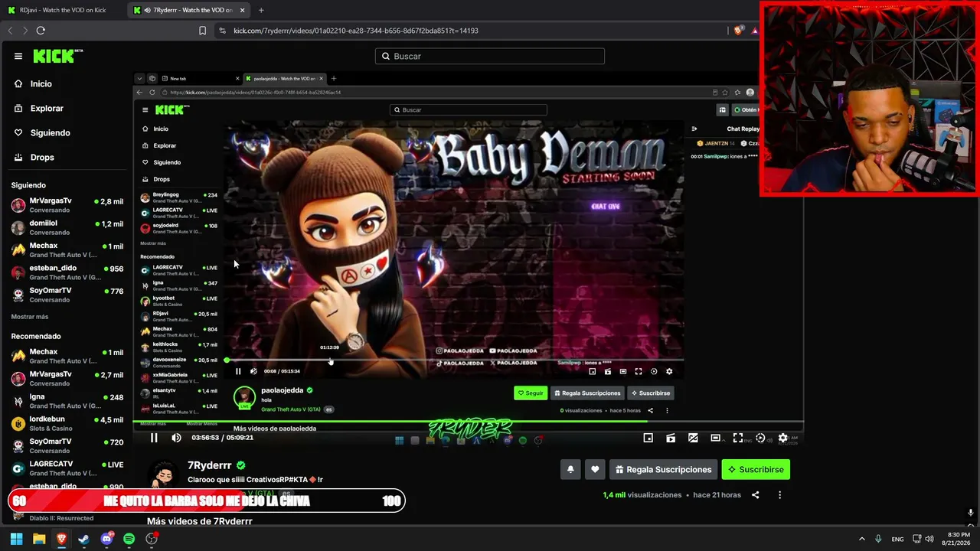Viewport: 980px width, 551px height.
Task: Click the microphone tray icon
Action: (878, 539)
